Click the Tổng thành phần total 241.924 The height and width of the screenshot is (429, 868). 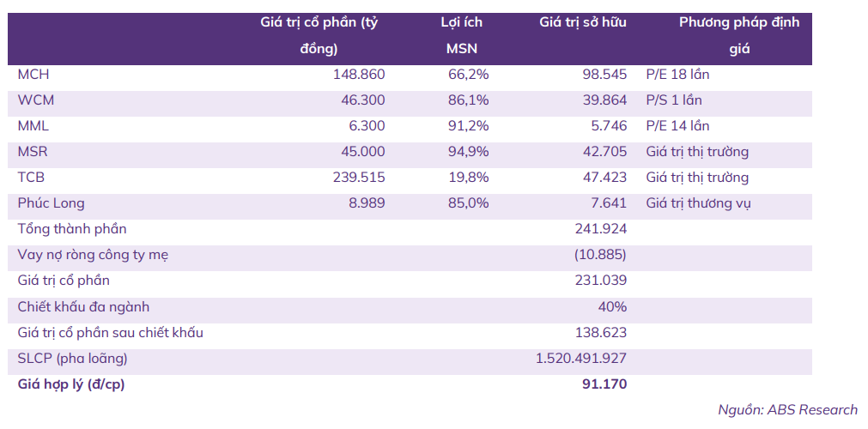tap(601, 228)
